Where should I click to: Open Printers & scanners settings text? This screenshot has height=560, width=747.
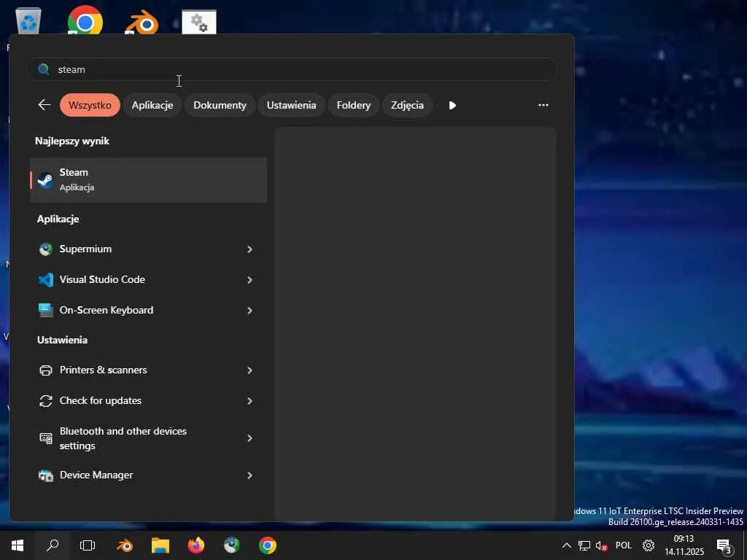coord(104,370)
